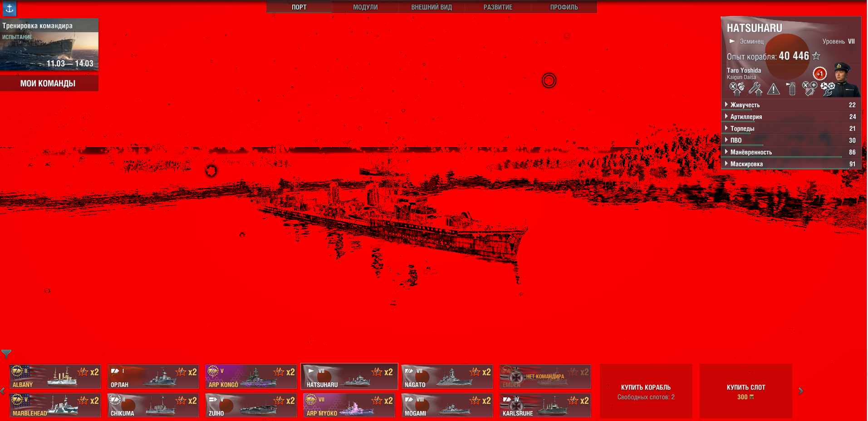Select the CHIKUMA ship
This screenshot has width=868, height=421.
coord(153,405)
